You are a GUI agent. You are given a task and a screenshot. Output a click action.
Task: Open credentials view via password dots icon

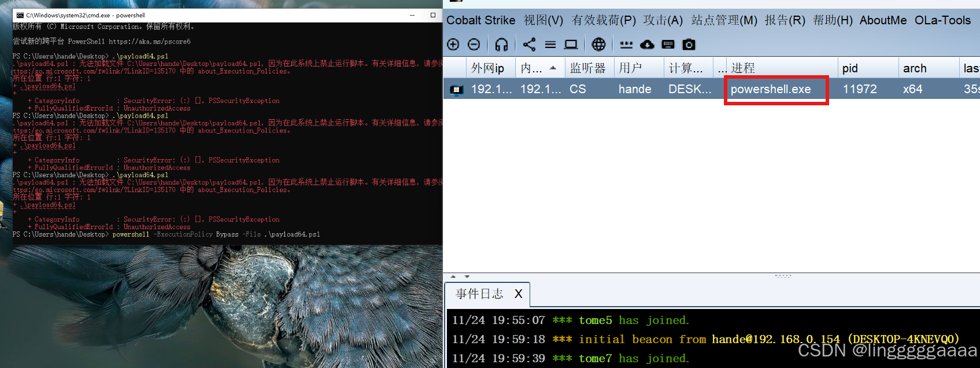click(626, 45)
